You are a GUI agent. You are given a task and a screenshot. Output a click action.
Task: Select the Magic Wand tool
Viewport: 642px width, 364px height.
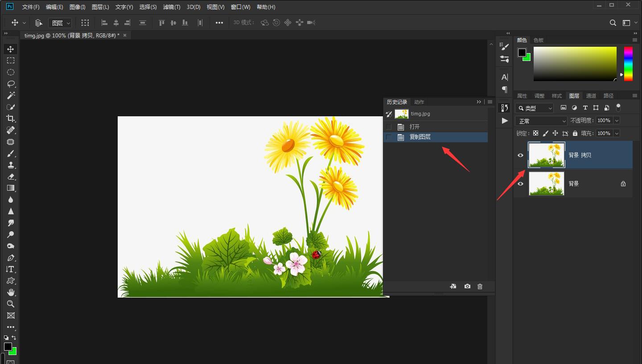11,95
